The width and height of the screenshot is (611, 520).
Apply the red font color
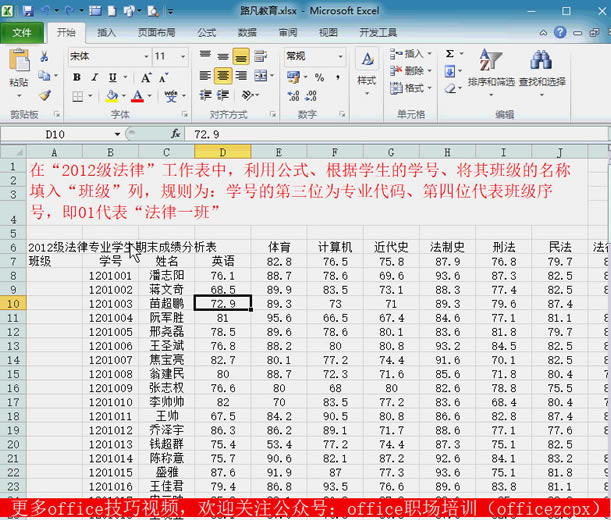click(x=138, y=96)
